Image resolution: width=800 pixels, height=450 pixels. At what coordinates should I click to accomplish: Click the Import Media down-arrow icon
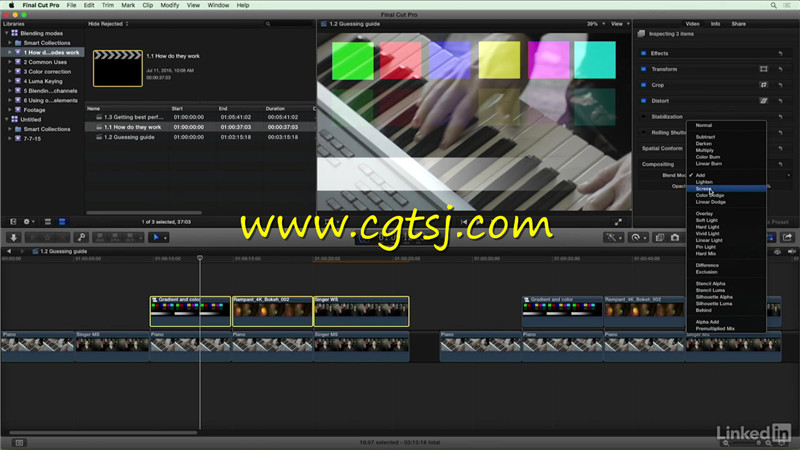click(x=14, y=237)
